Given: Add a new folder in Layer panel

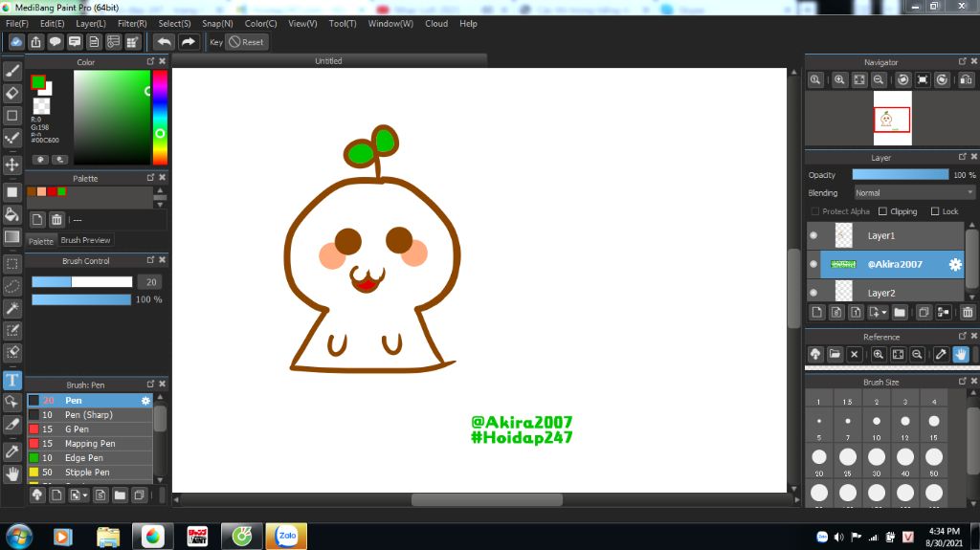Looking at the screenshot, I should (900, 313).
